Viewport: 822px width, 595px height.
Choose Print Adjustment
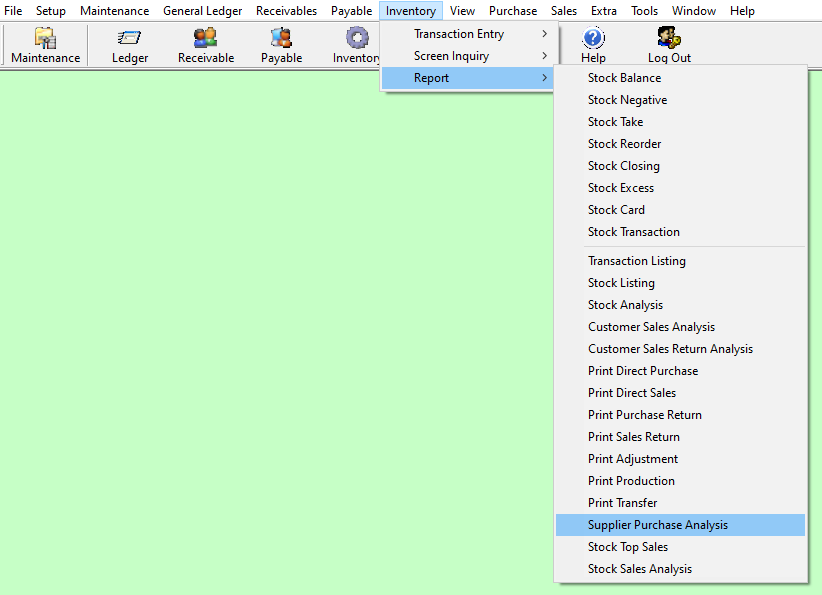pyautogui.click(x=680, y=459)
